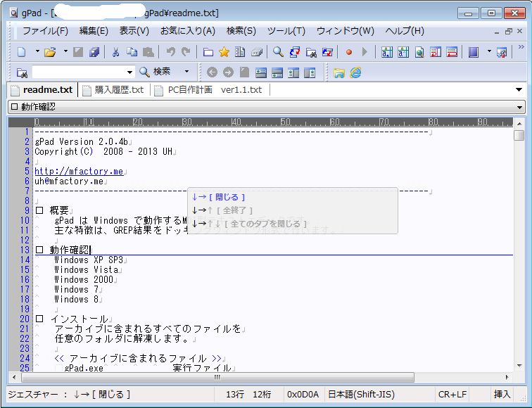
Task: Click the page preview magnifier icon
Action: 419,52
